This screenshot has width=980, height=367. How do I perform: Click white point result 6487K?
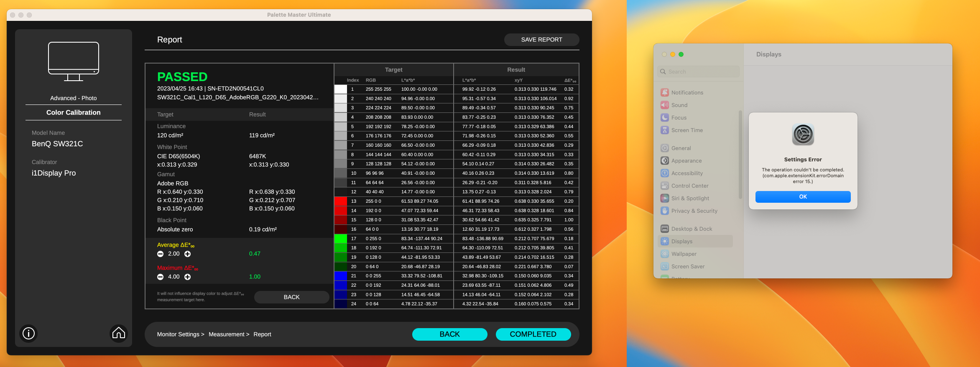(258, 156)
